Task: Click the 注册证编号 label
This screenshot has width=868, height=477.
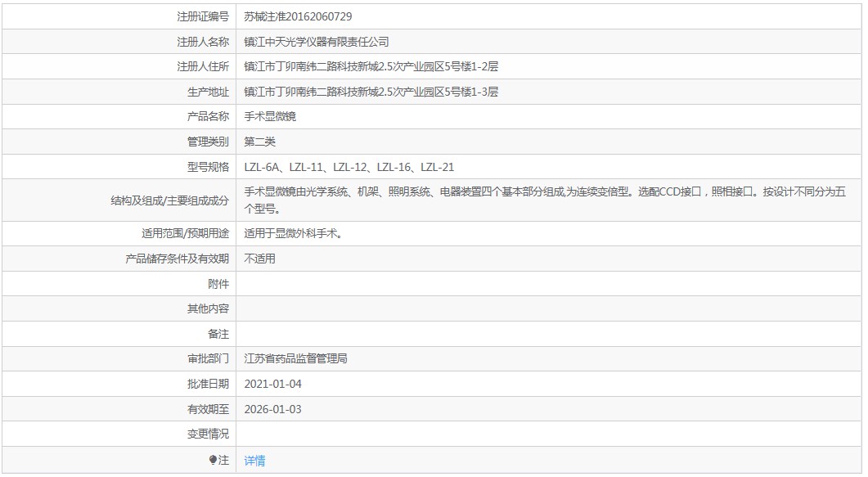Action: 203,16
